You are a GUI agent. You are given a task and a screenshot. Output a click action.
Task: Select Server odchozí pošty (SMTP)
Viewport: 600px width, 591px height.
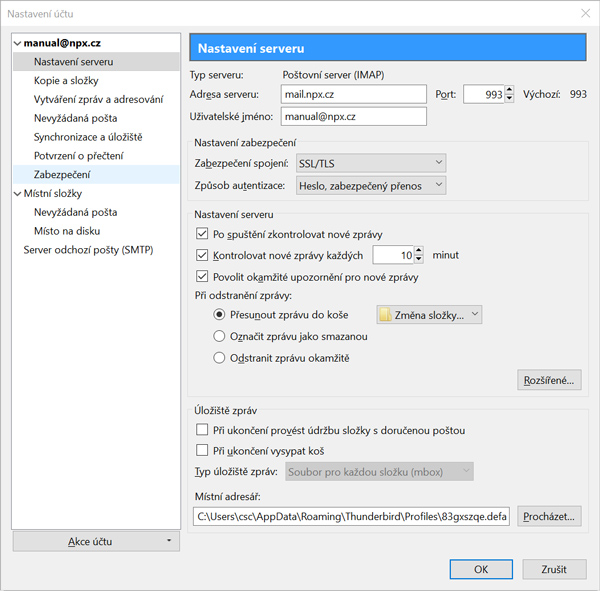coord(88,250)
